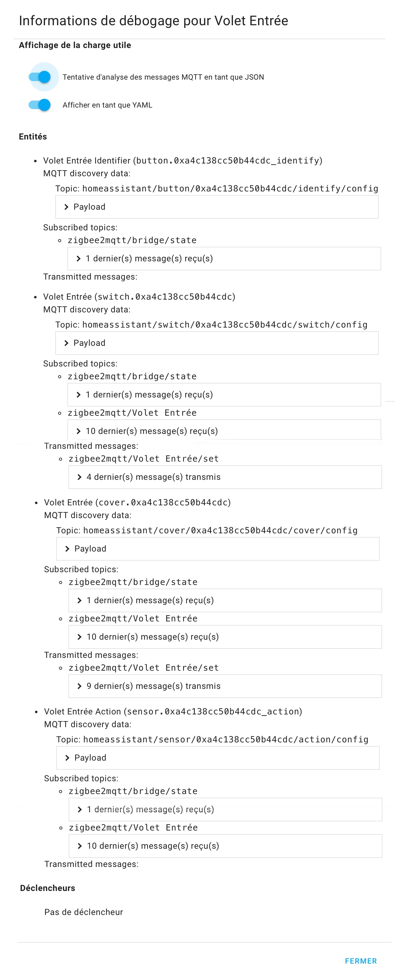The width and height of the screenshot is (397, 980).
Task: Expand bridge/state message under Volet Entrée Action
Action: [x=150, y=810]
